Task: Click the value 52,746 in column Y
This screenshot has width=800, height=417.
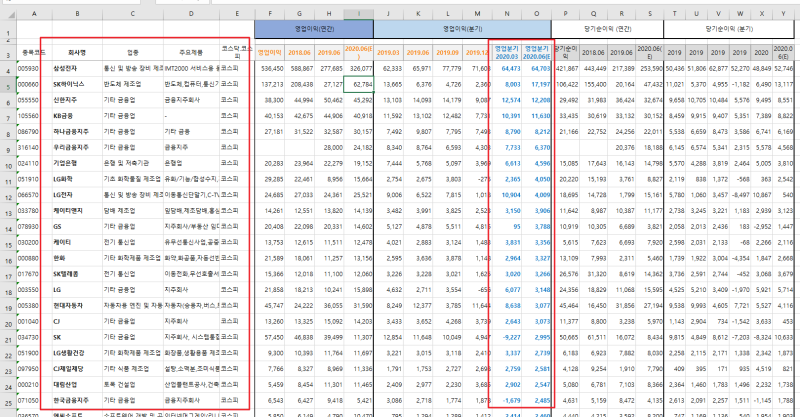Action: coord(784,68)
